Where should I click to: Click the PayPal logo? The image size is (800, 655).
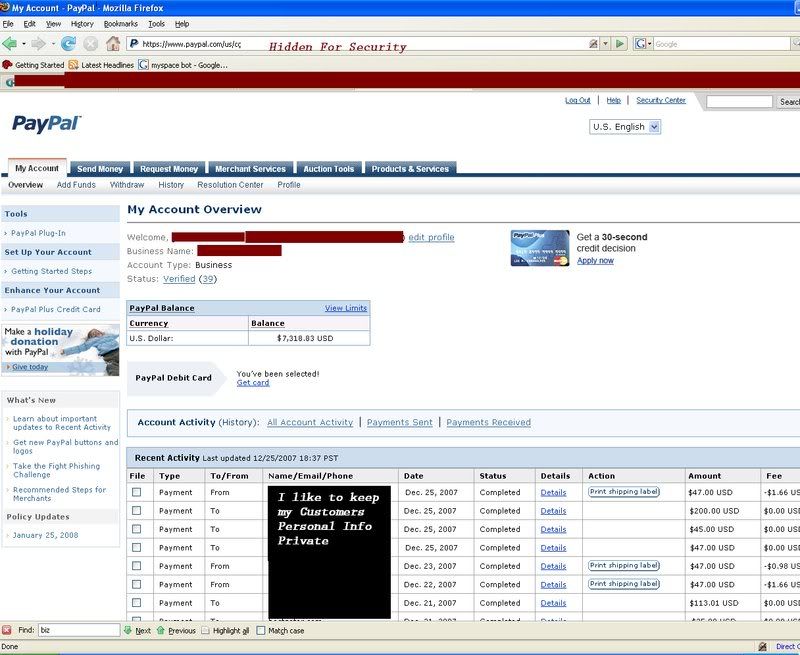pos(46,123)
